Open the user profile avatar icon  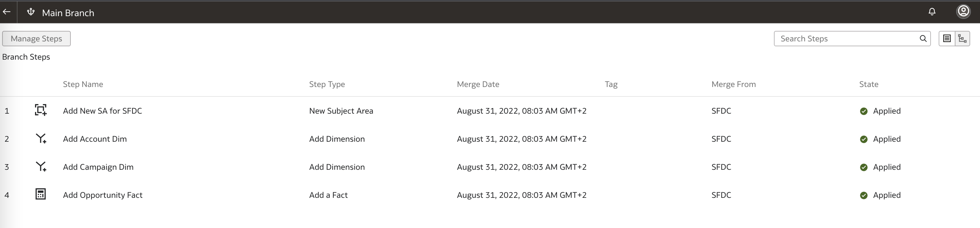(963, 11)
